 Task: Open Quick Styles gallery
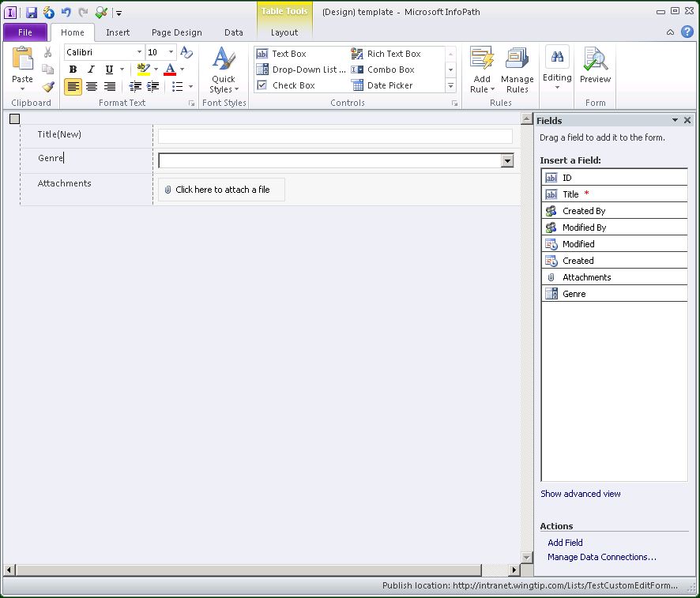[x=224, y=71]
